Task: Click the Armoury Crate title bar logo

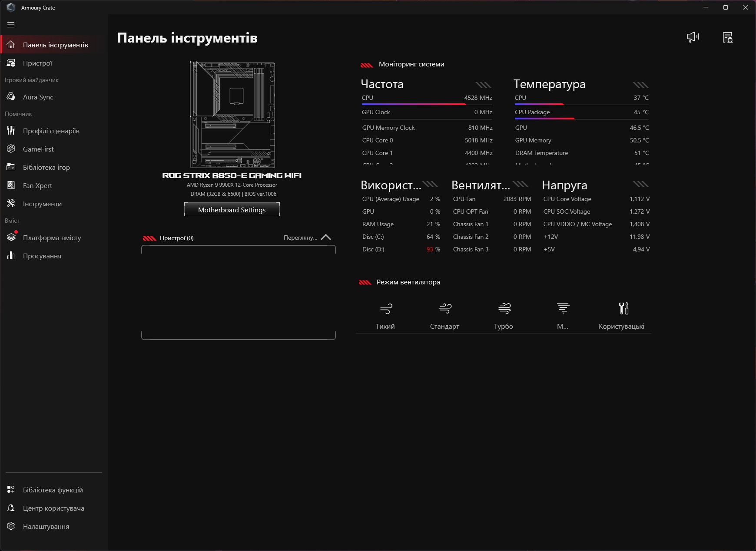Action: coord(11,7)
